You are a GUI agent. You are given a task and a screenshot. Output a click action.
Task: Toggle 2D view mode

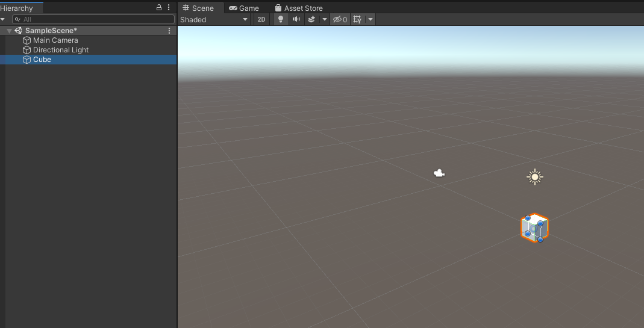pyautogui.click(x=261, y=19)
